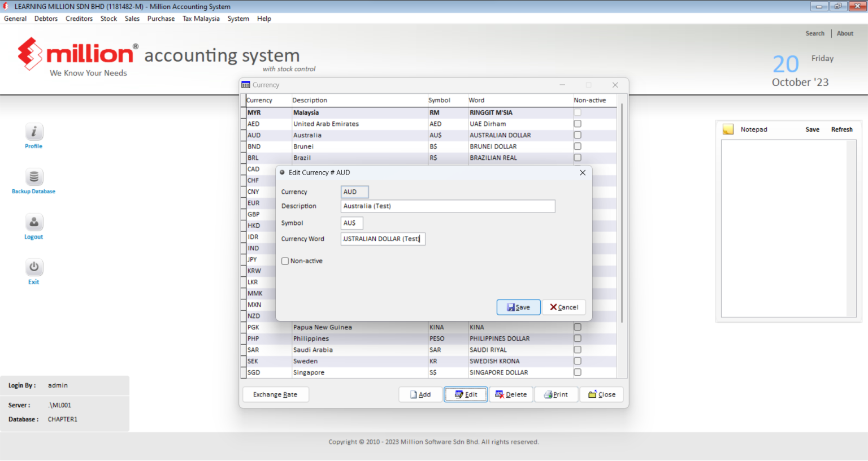Click the currency list vertical scrollbar
This screenshot has height=461, width=868.
[x=622, y=212]
